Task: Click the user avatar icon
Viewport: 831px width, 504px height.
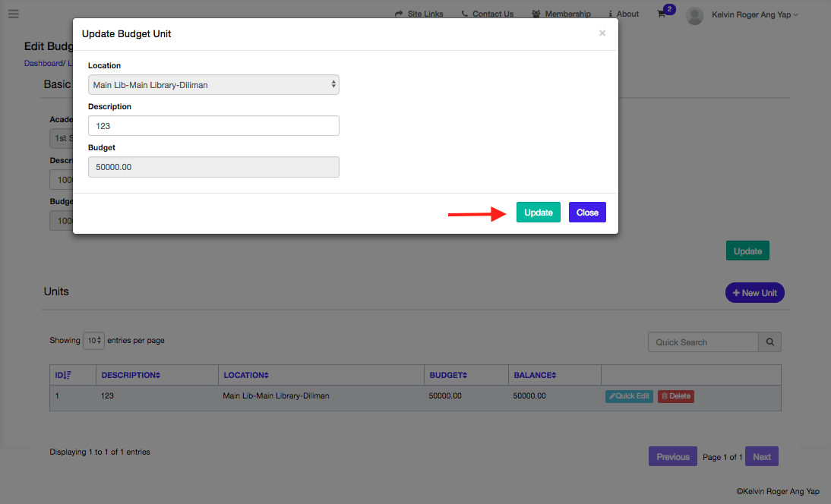Action: 694,15
